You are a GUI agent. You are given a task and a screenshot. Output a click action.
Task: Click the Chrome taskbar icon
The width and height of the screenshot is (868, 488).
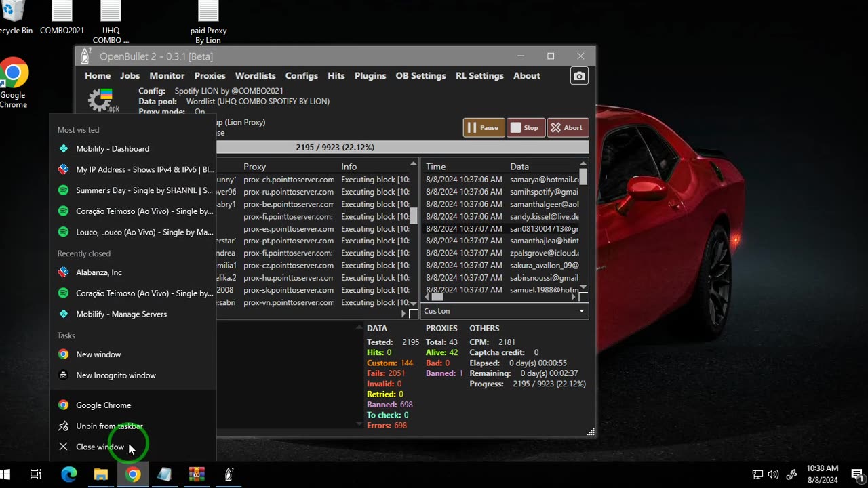click(133, 475)
